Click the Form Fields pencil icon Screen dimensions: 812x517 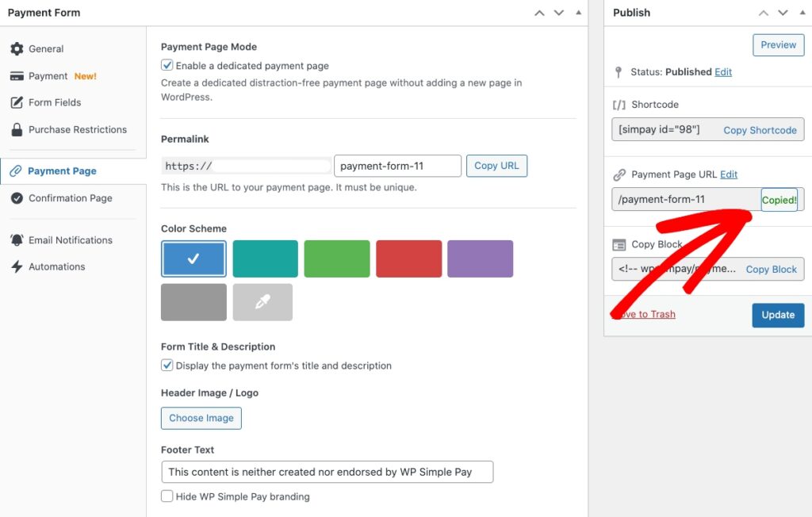click(17, 103)
